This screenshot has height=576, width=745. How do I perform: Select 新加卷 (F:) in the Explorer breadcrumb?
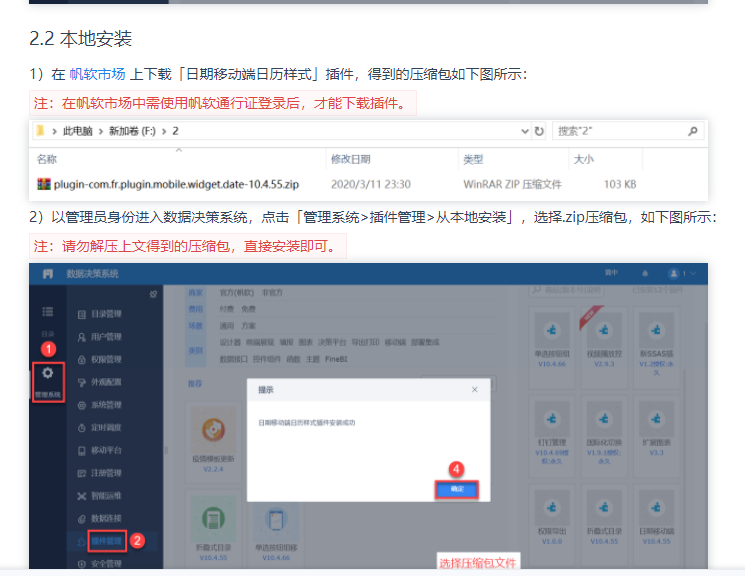point(133,131)
